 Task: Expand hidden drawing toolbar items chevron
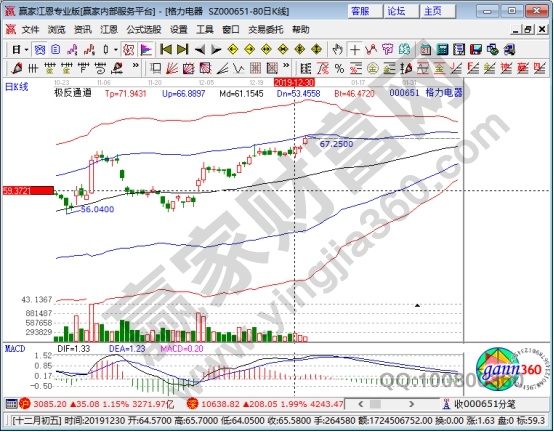pos(135,65)
